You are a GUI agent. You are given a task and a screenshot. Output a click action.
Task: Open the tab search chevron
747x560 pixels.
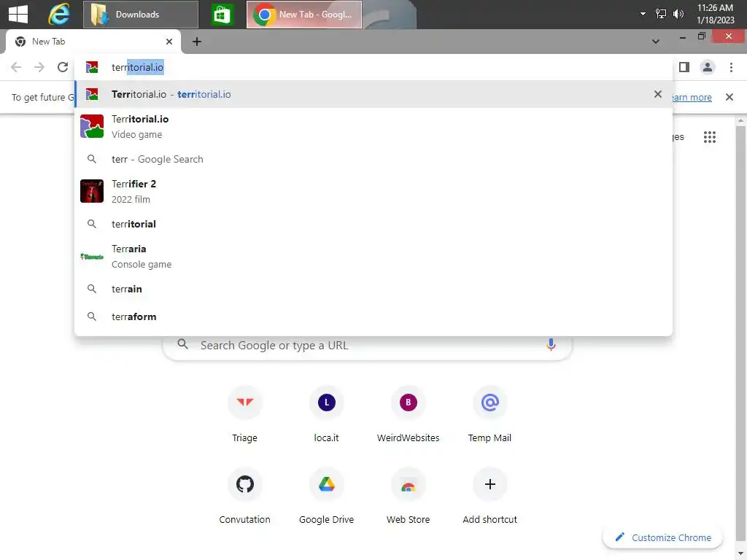(x=656, y=42)
